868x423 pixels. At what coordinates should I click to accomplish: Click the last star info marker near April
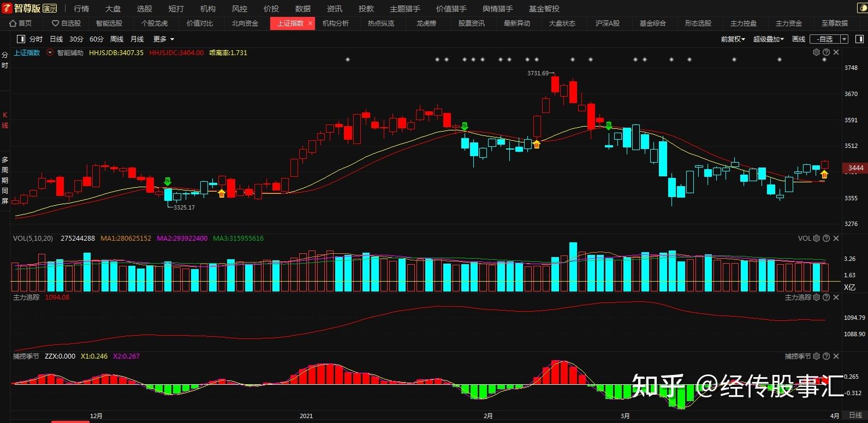(824, 59)
